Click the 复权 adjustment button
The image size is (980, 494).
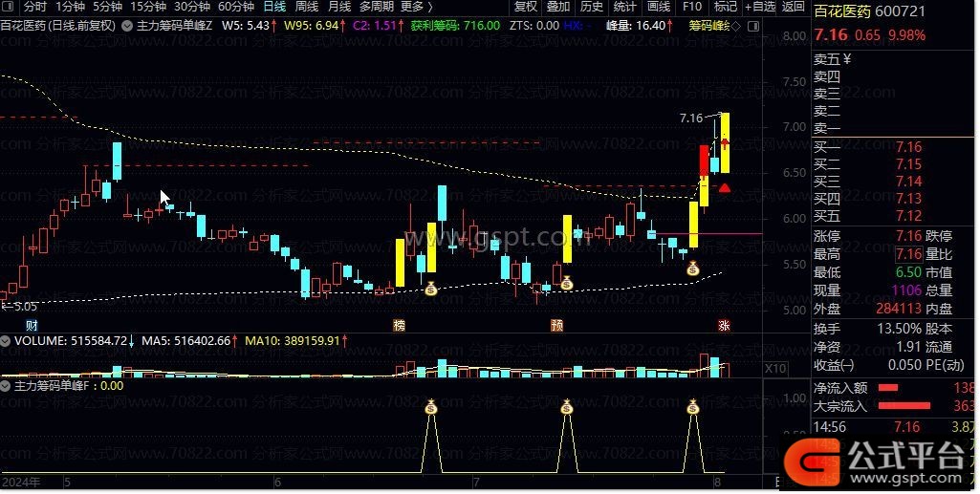click(525, 7)
